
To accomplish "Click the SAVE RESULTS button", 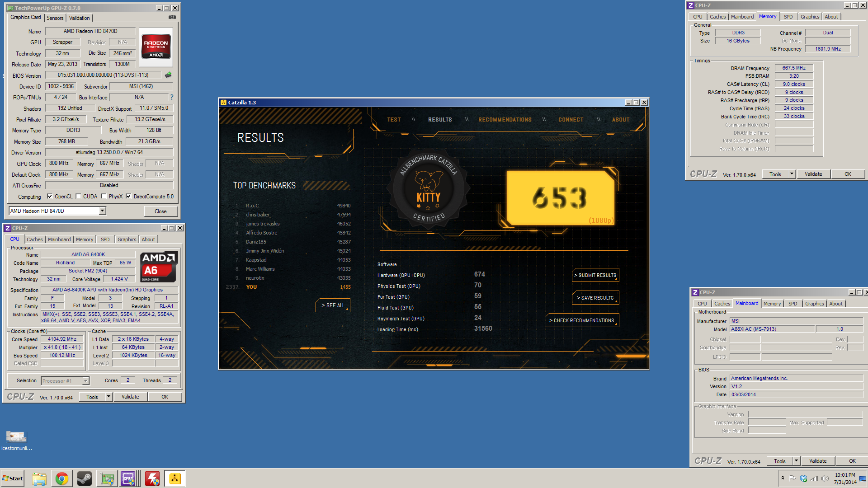I will pos(595,298).
